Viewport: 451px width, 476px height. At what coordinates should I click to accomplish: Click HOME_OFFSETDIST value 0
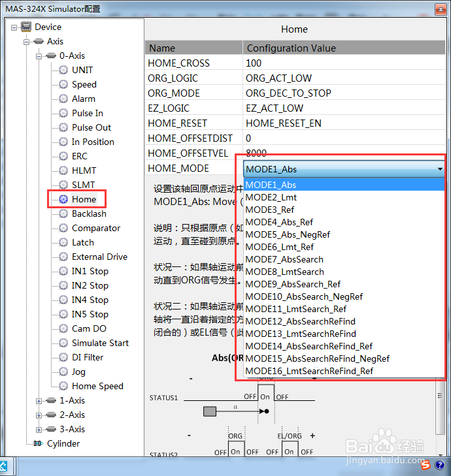pos(344,138)
